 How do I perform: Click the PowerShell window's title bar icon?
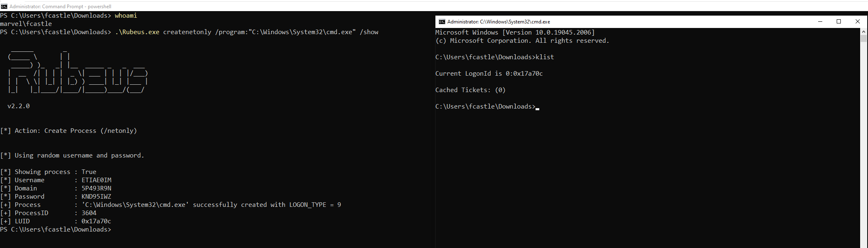[x=4, y=6]
